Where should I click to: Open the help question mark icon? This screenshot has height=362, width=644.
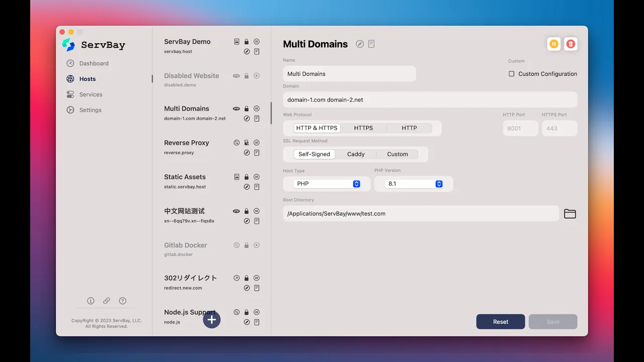click(x=123, y=301)
